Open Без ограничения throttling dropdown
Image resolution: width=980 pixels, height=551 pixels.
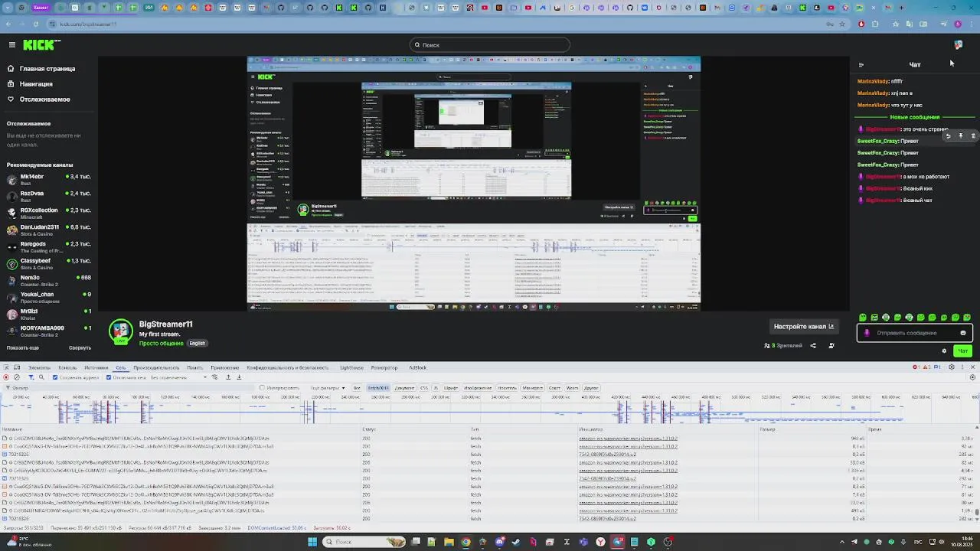tap(178, 377)
